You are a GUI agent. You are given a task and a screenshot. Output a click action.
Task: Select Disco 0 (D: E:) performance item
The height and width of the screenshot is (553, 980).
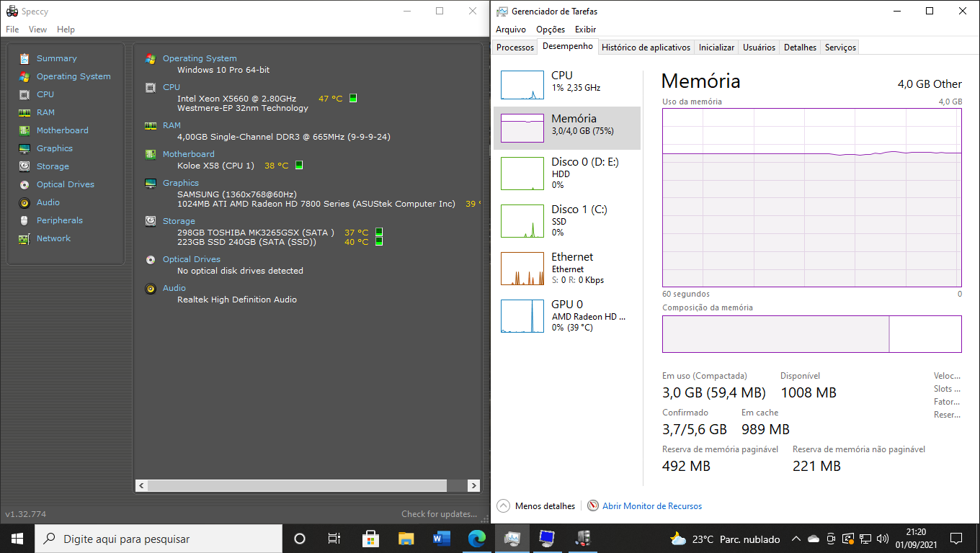pyautogui.click(x=567, y=173)
